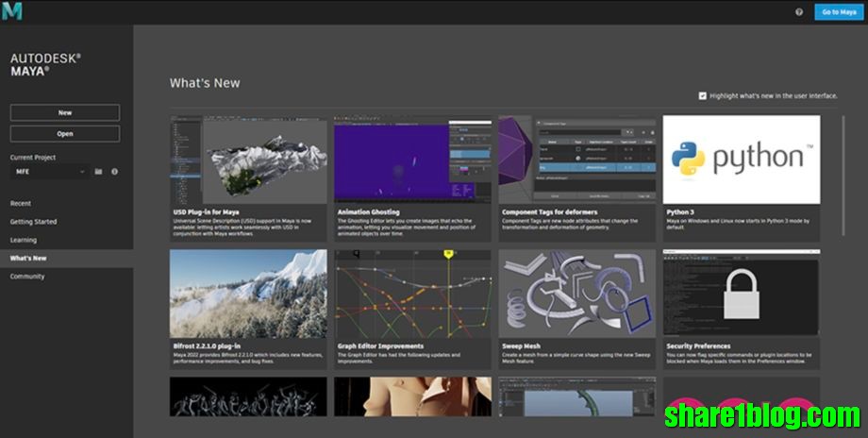Open the dancing figures silhouettes thumbnail
Screen dimensions: 868x438
pos(248,396)
